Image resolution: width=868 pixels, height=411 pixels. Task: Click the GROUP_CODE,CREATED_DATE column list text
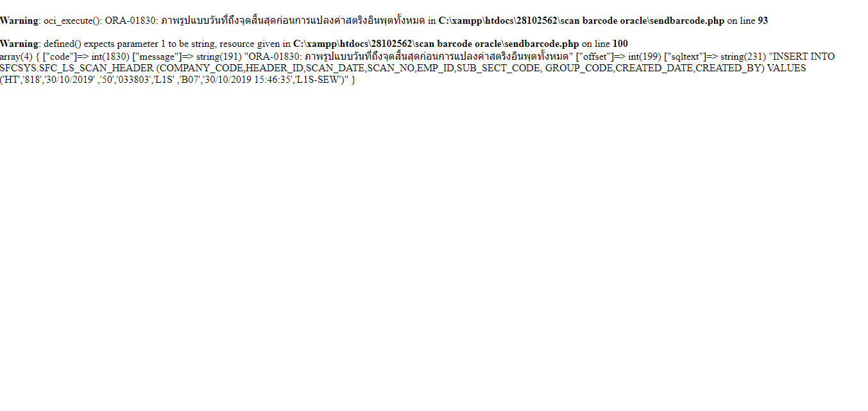point(619,68)
